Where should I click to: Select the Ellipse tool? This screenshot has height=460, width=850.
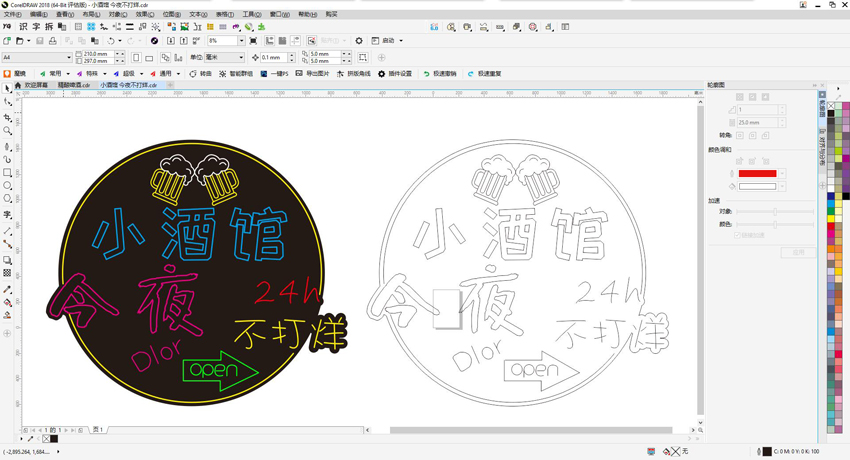pyautogui.click(x=7, y=186)
